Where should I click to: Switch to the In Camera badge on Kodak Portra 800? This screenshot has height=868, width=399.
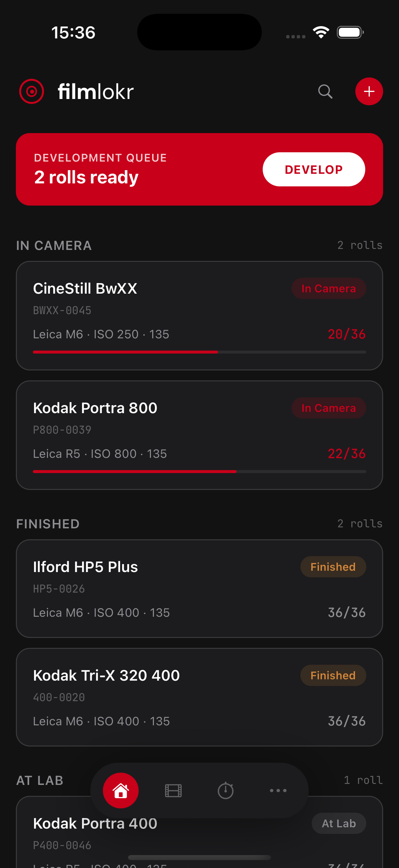click(x=329, y=408)
